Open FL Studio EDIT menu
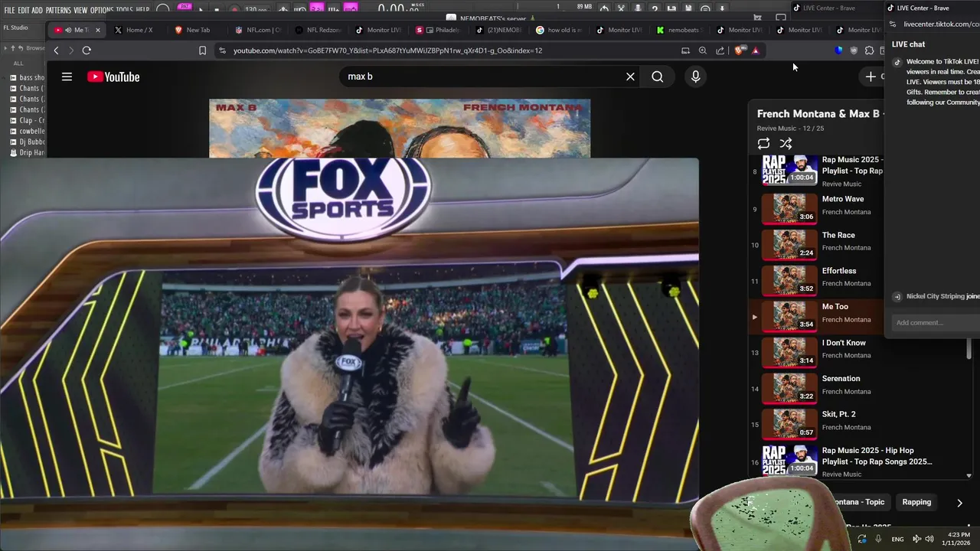Image resolution: width=980 pixels, height=551 pixels. pyautogui.click(x=23, y=10)
